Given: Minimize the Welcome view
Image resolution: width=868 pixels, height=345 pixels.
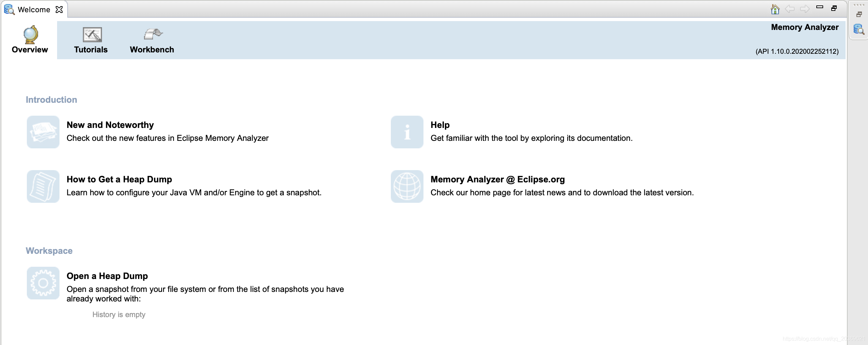Looking at the screenshot, I should 820,7.
